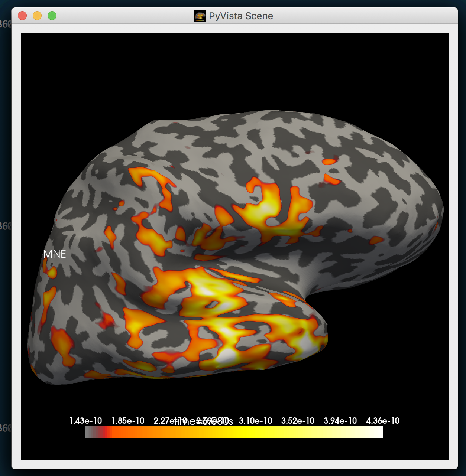Click the 1.43e-10 colorbar label
Image resolution: width=466 pixels, height=476 pixels.
(85, 421)
